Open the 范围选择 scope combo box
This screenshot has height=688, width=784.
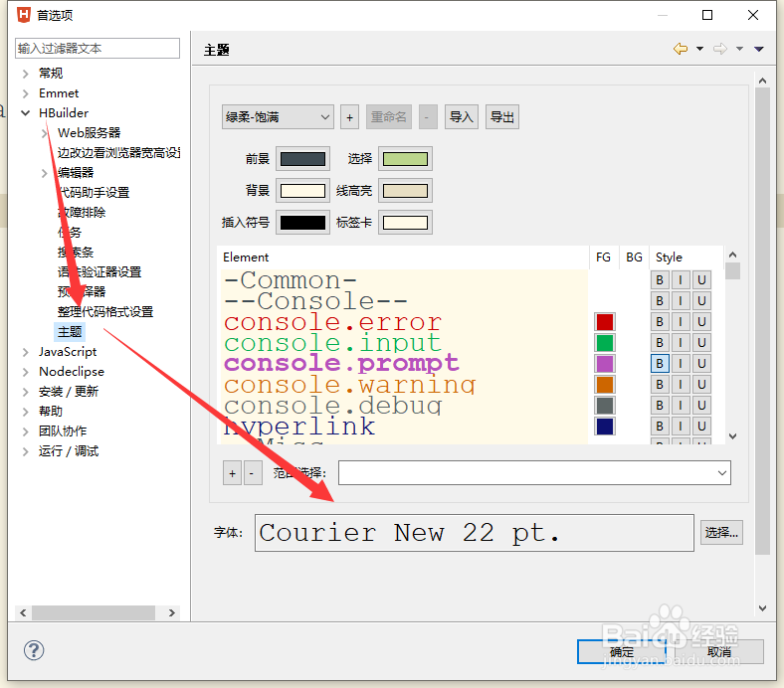click(534, 473)
